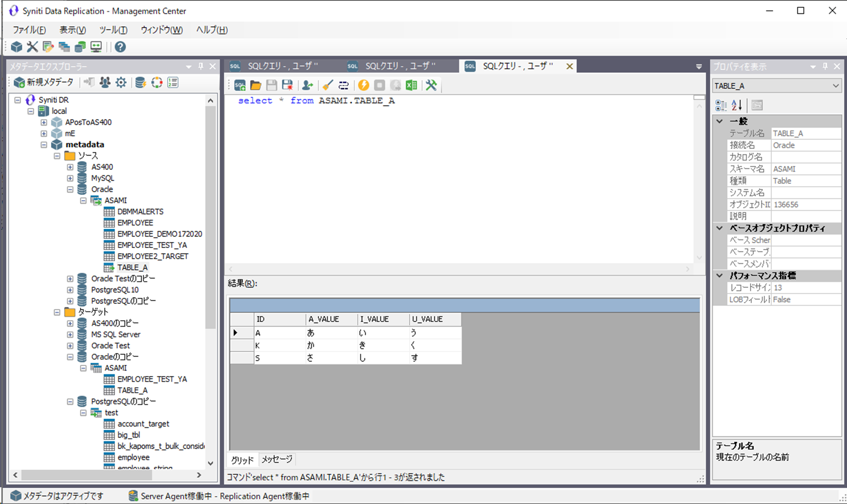
Task: Click the metadata explorer vertical scrollbar thumb
Action: pyautogui.click(x=210, y=217)
